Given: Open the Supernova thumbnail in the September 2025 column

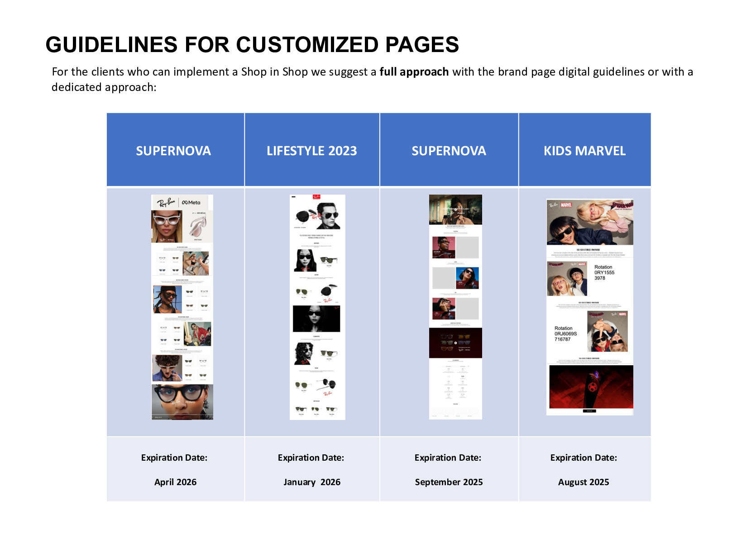Looking at the screenshot, I should click(x=455, y=307).
